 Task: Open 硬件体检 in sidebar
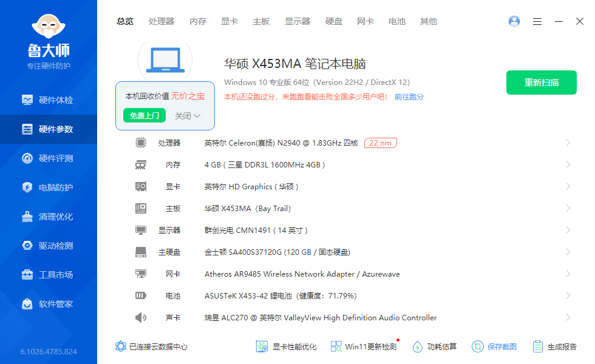point(49,100)
